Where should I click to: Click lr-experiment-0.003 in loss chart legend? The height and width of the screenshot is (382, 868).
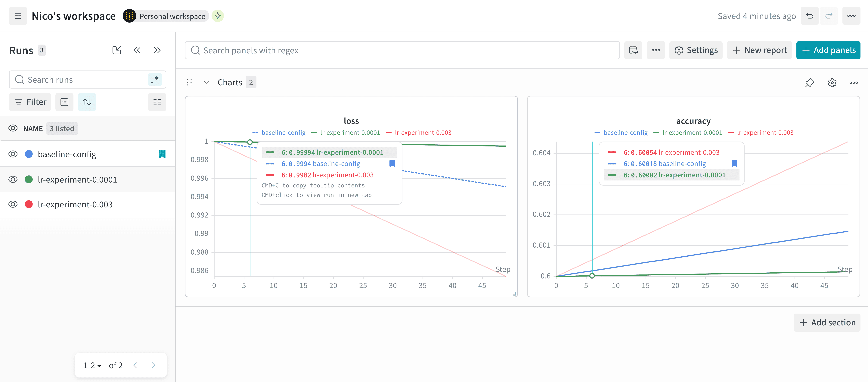pos(419,133)
